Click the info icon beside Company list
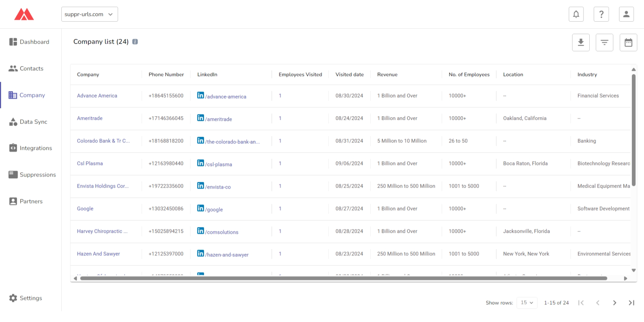The image size is (644, 322). coord(135,42)
